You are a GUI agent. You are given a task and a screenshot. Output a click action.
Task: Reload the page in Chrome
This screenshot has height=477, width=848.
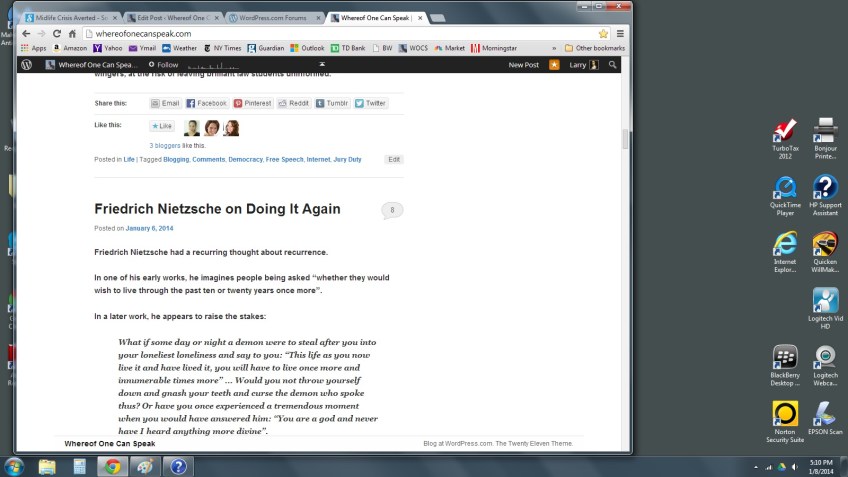(57, 33)
